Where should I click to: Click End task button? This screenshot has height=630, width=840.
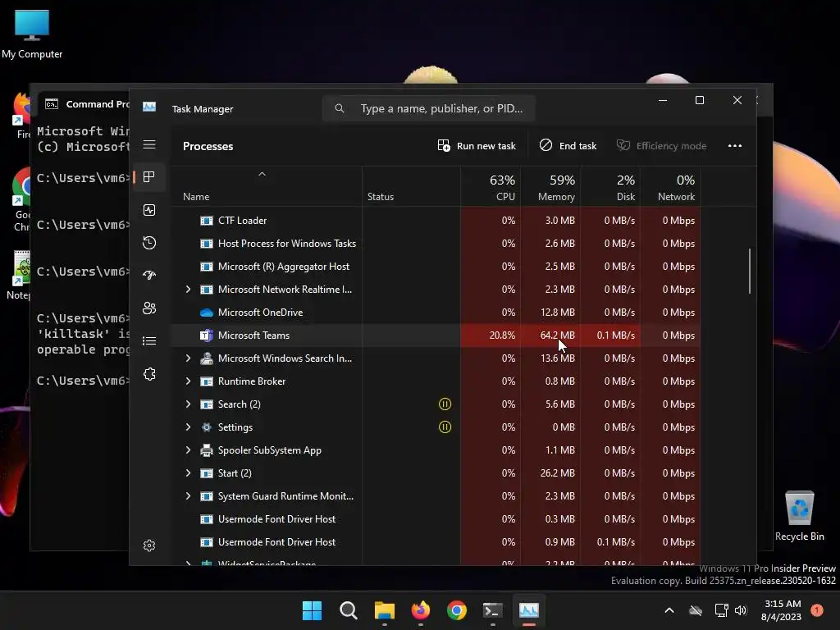pos(568,146)
